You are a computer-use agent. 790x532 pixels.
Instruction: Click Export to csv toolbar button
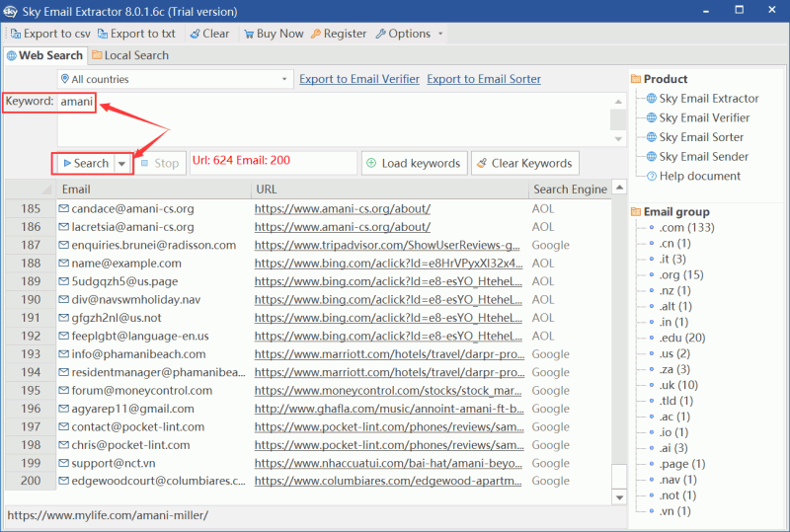50,34
